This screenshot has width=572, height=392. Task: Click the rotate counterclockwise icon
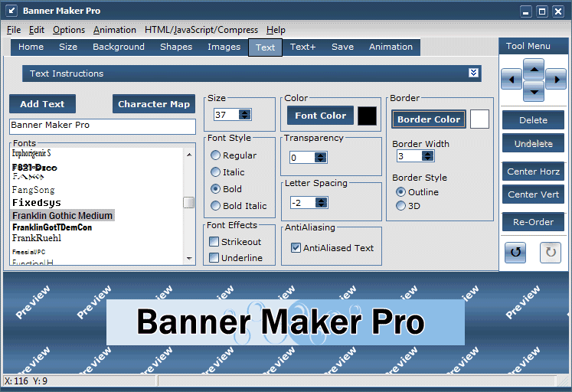click(x=515, y=252)
